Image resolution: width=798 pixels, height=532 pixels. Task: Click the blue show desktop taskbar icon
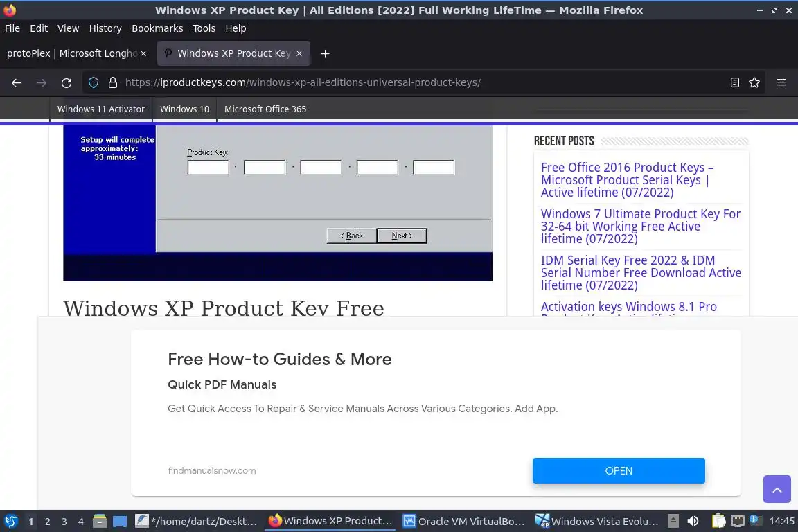pos(120,522)
